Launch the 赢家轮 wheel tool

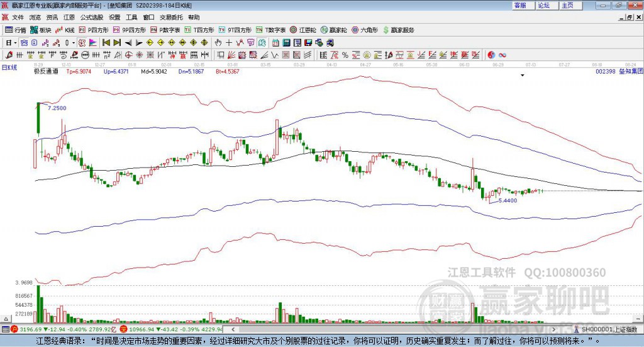[x=333, y=30]
